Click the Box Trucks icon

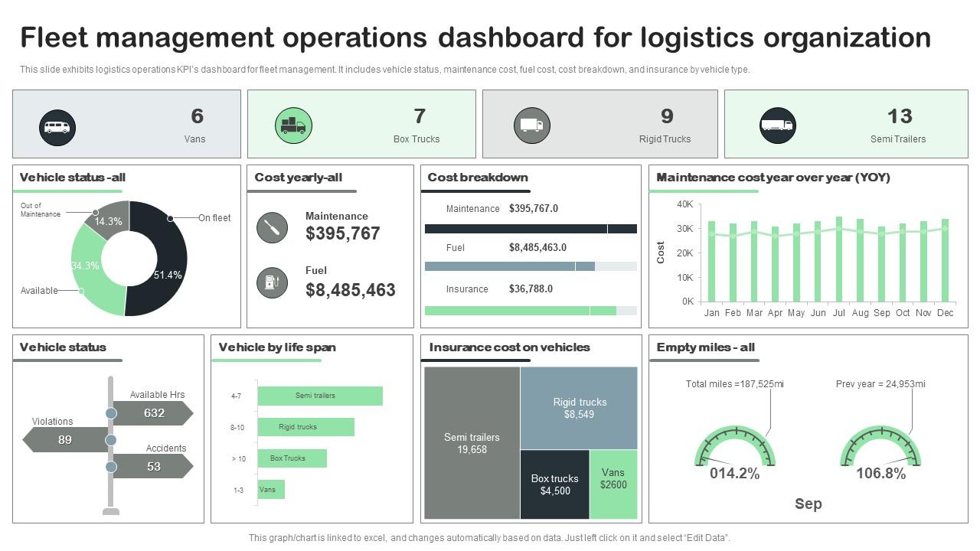293,126
